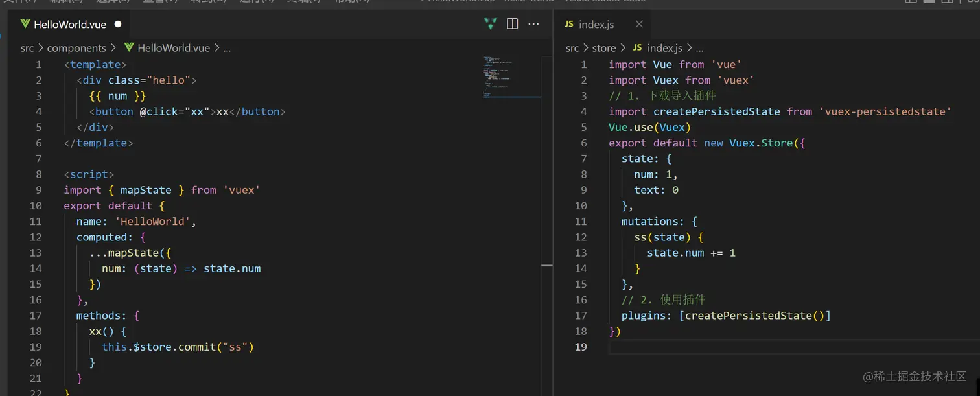Switch to the HelloWorld.vue tab
The image size is (980, 396).
point(70,24)
